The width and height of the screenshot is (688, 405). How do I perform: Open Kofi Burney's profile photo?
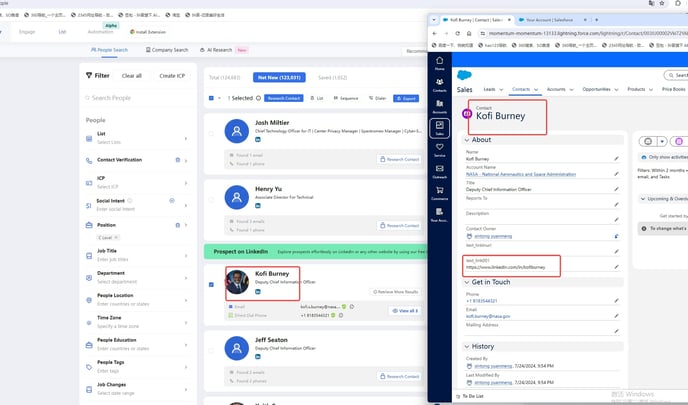pyautogui.click(x=237, y=282)
